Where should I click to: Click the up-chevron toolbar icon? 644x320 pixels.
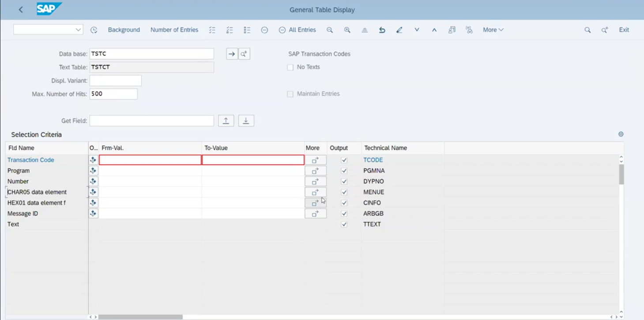point(434,30)
